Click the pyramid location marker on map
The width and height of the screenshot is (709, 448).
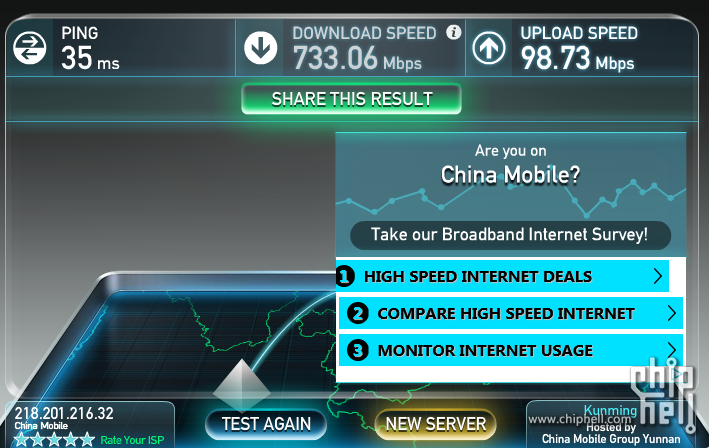242,385
